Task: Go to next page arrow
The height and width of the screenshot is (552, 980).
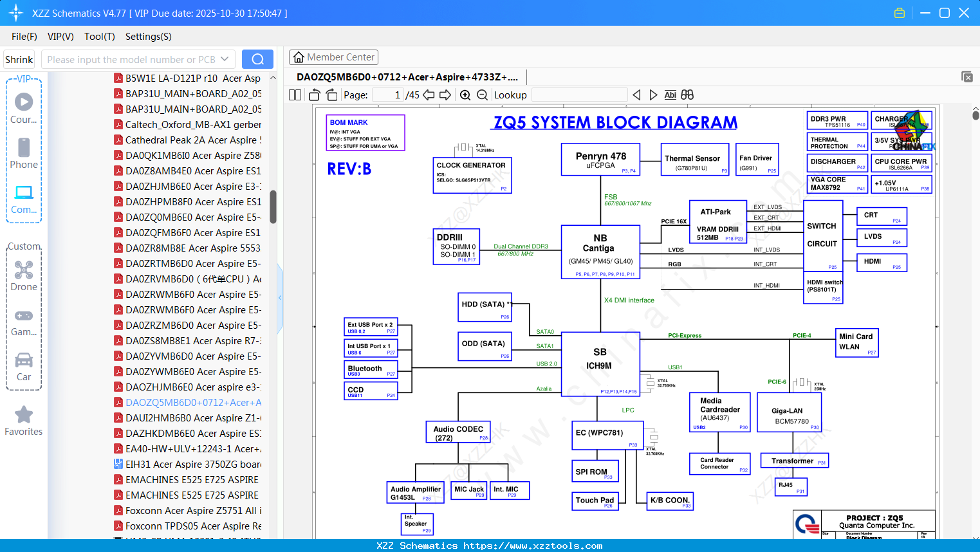Action: [x=445, y=95]
